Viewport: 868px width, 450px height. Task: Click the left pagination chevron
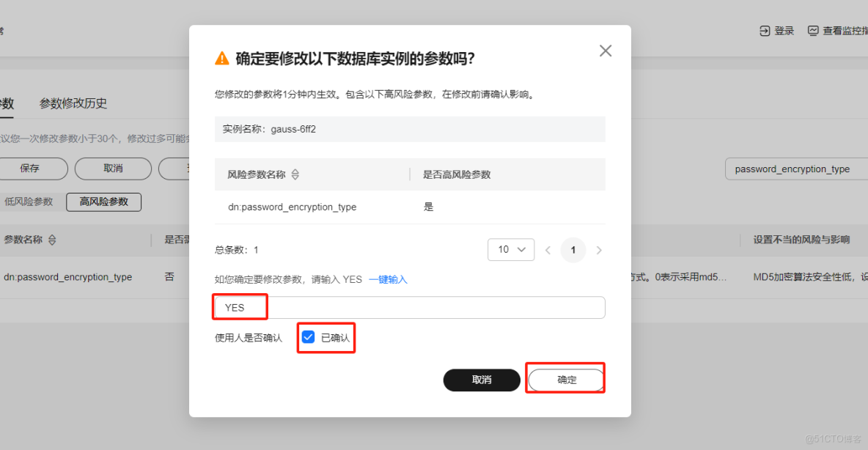tap(548, 249)
